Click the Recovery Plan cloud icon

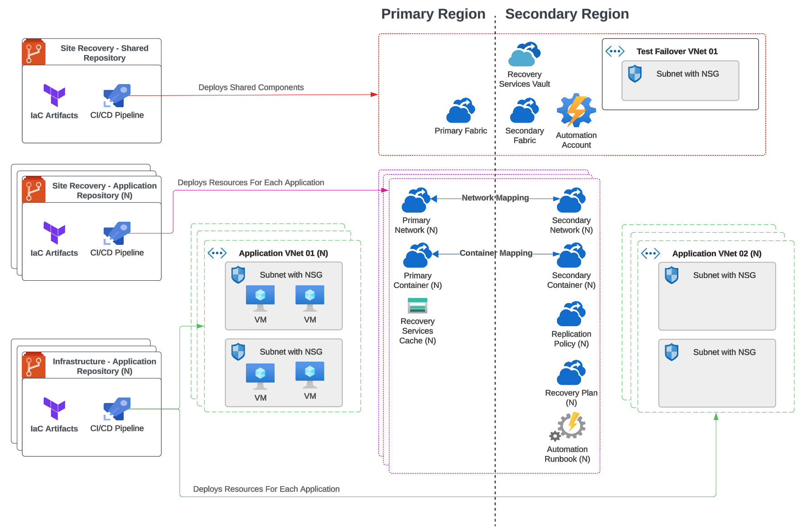point(571,373)
